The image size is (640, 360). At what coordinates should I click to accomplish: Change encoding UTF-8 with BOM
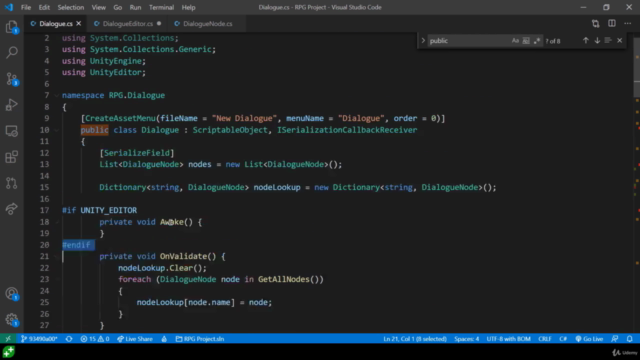point(508,339)
